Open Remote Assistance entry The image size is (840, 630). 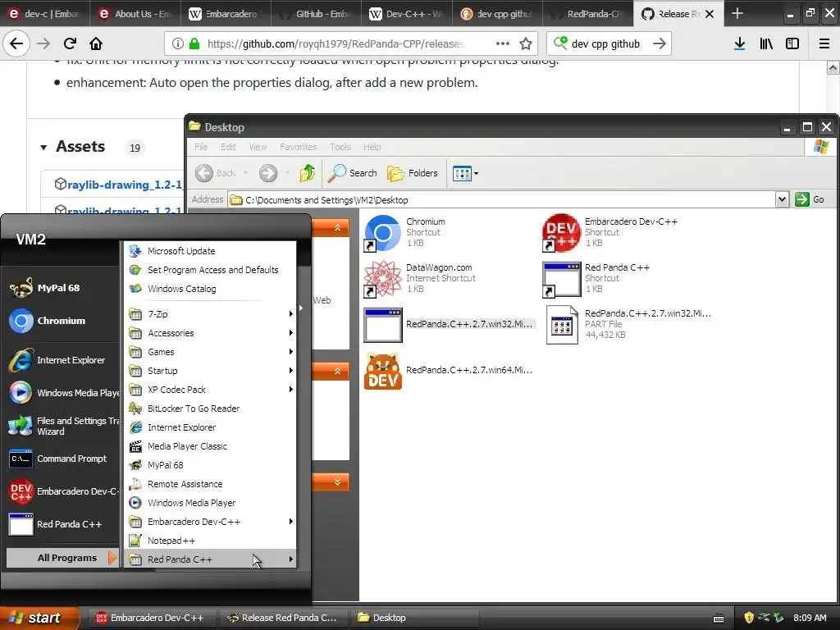(211, 484)
